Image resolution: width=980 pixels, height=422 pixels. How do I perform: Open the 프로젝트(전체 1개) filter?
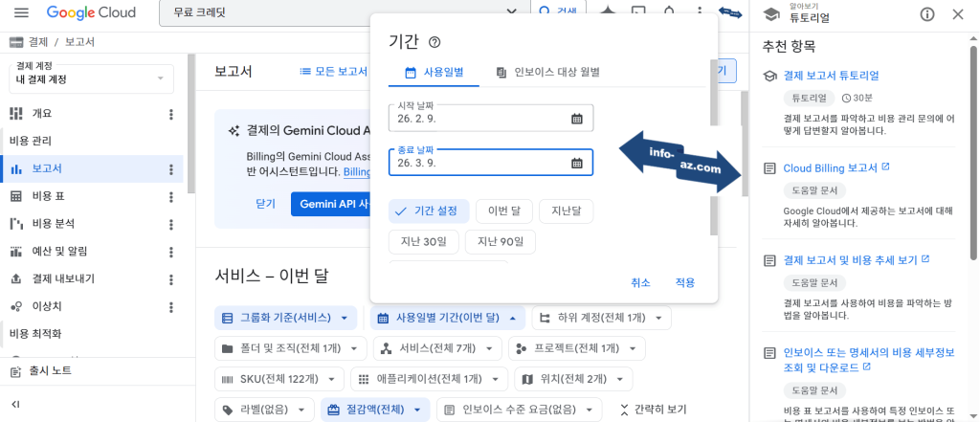coord(577,348)
